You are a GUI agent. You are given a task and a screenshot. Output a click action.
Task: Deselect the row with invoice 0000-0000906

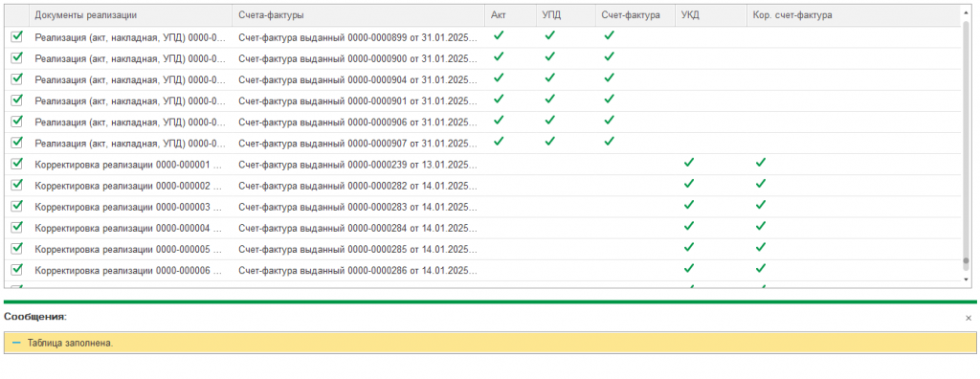[x=17, y=121]
